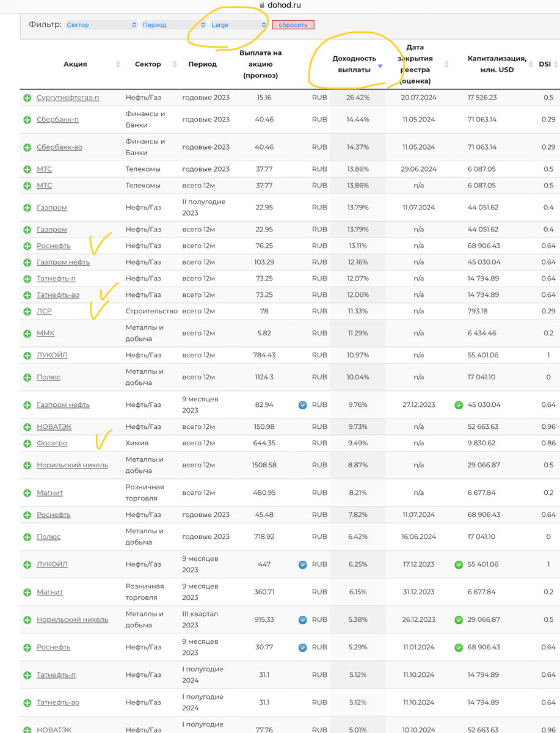Viewport: 560px width, 733px height.
Task: Click Капитализация, млн. USD column header
Action: click(496, 64)
